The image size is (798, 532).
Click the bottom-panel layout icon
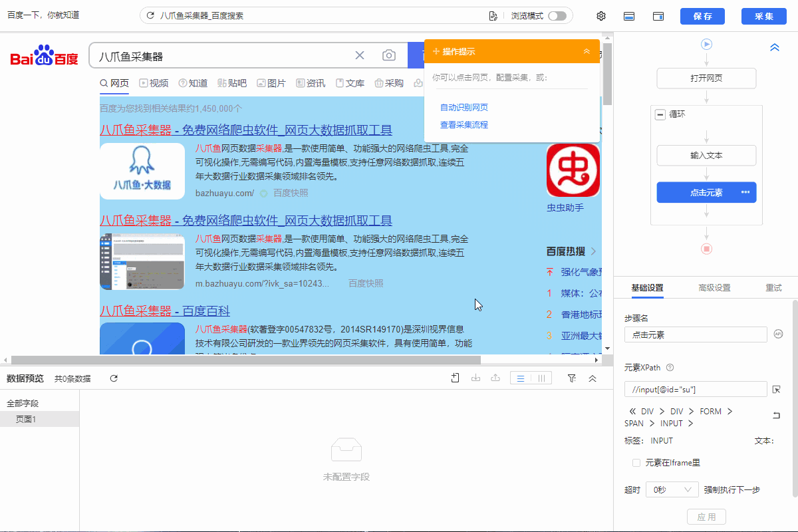click(x=629, y=16)
